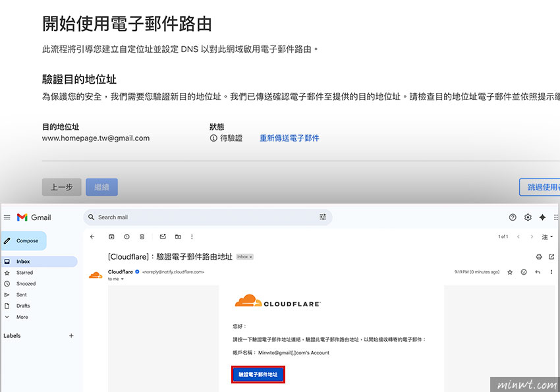Viewport: 560px width, 392px height.
Task: Remove Inbox label from email
Action: [x=251, y=257]
